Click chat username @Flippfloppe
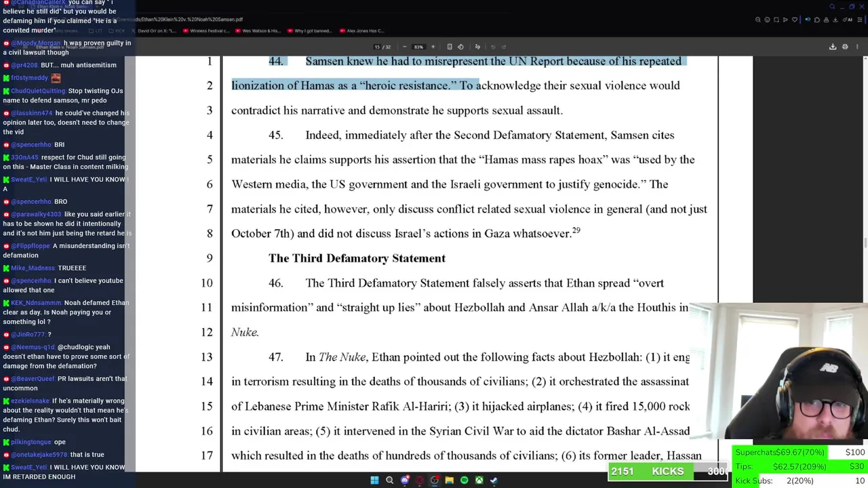Screen dimensions: 868x488 point(31,246)
